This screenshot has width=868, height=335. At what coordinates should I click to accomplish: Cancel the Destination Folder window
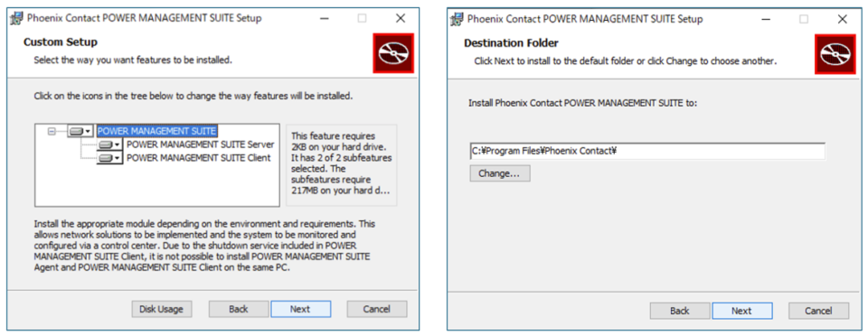tap(819, 311)
